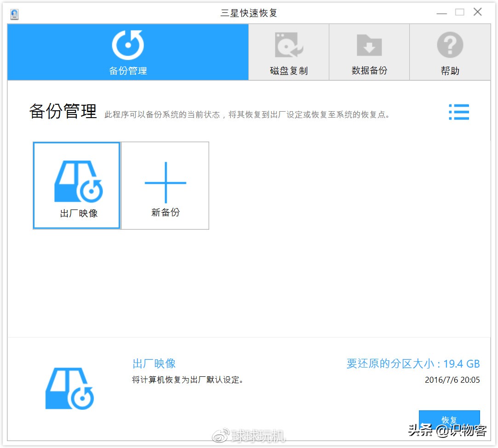Viewport: 498px width, 448px height.
Task: Select the 磁盘复制 disk clone icon
Action: coord(288,44)
